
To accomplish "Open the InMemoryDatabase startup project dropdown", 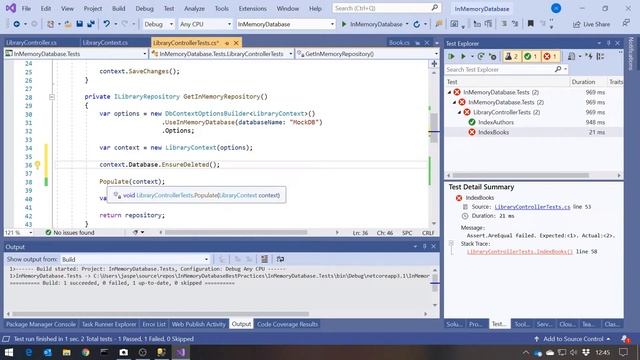I will [x=285, y=24].
